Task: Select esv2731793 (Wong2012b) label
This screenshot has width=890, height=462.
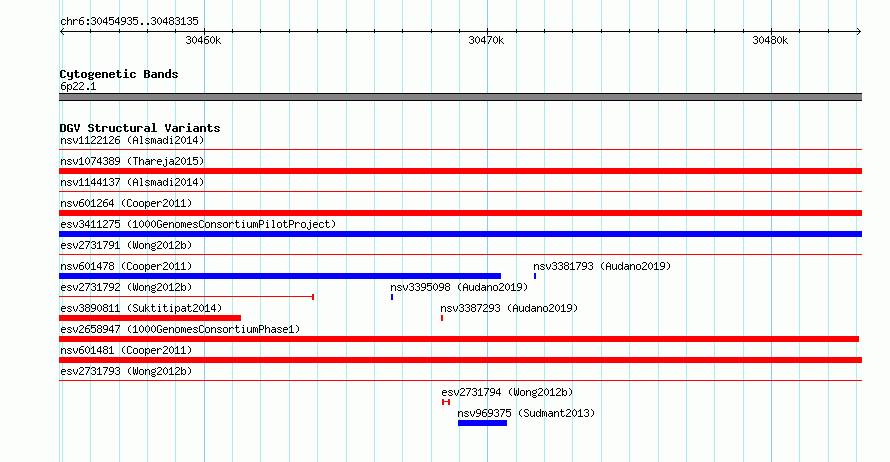Action: (126, 371)
